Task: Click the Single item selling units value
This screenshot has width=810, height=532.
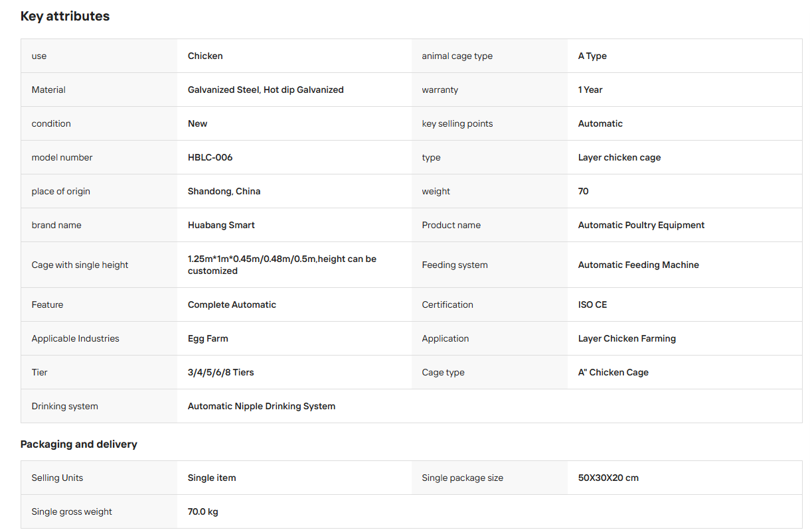Action: [212, 478]
